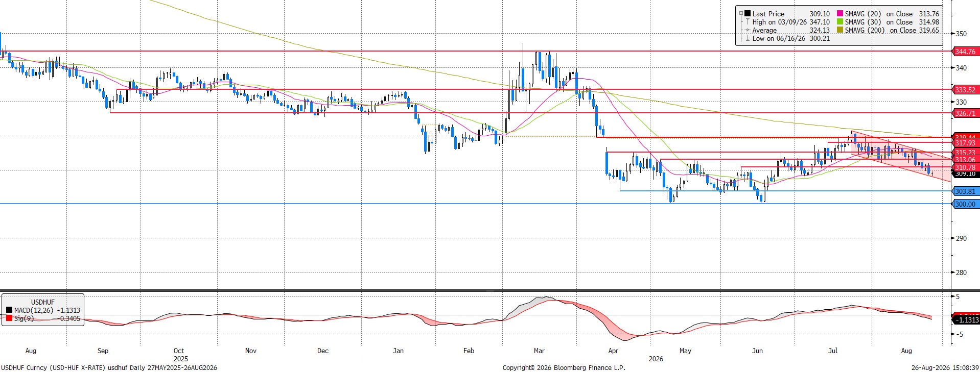
Task: Click the panel divider above MACD pane
Action: point(490,290)
